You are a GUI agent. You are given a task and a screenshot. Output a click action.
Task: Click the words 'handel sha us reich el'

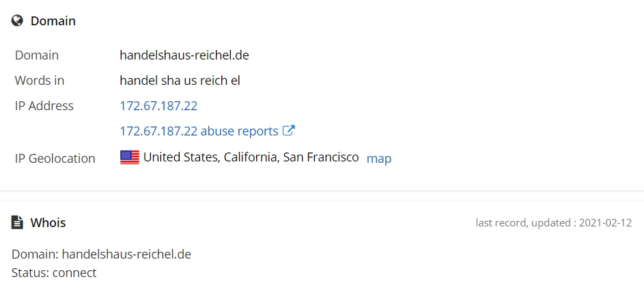[x=180, y=80]
